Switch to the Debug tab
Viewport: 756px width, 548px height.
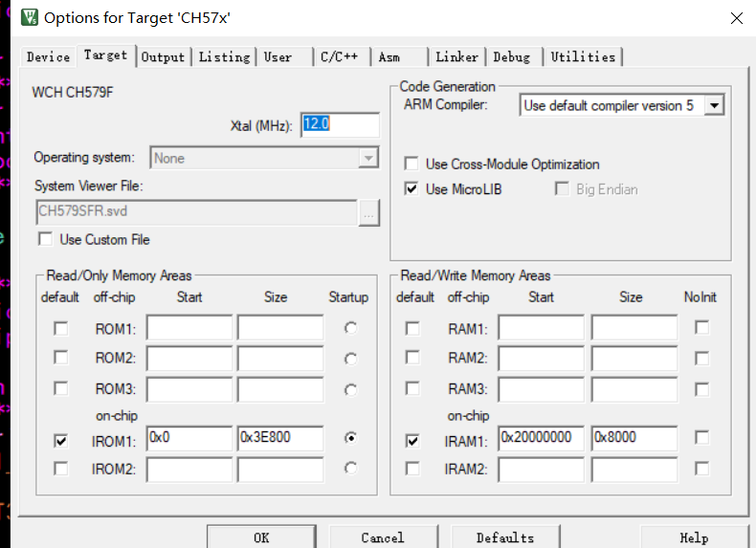pyautogui.click(x=512, y=57)
